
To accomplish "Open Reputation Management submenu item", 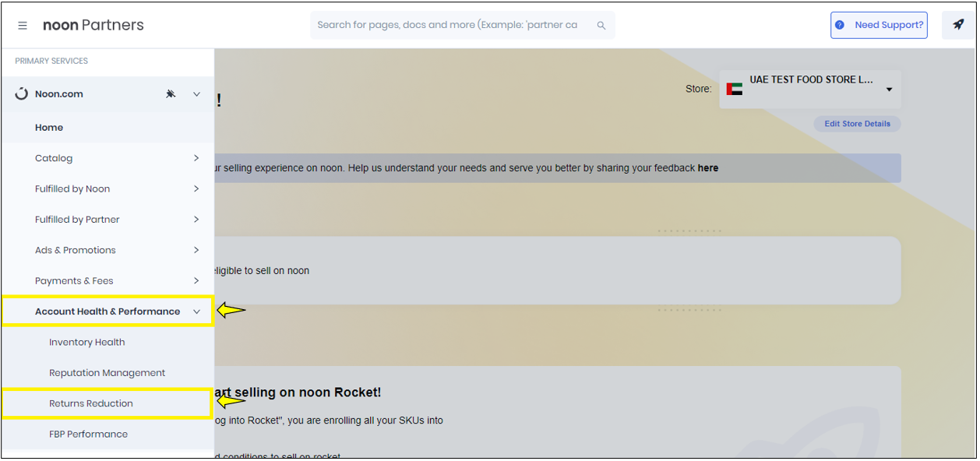I will [x=108, y=373].
